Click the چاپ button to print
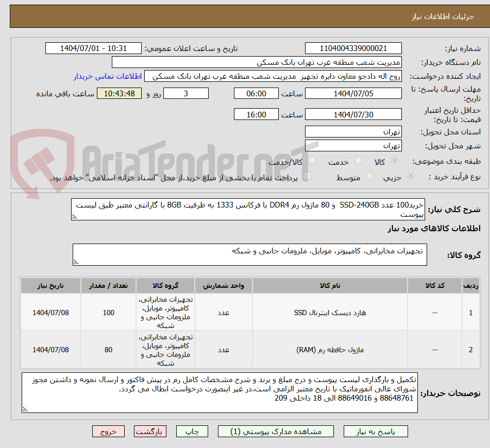 click(x=192, y=431)
